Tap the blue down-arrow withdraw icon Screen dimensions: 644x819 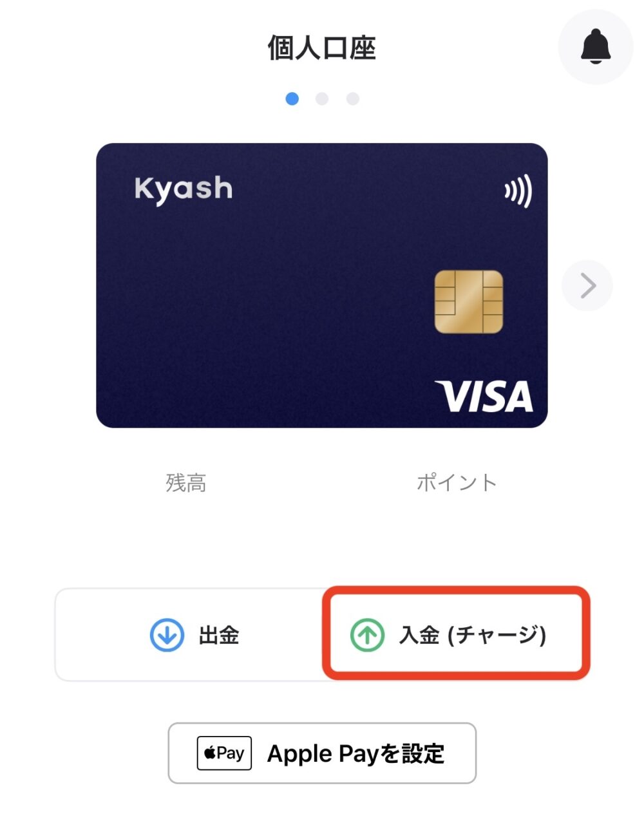pos(167,635)
